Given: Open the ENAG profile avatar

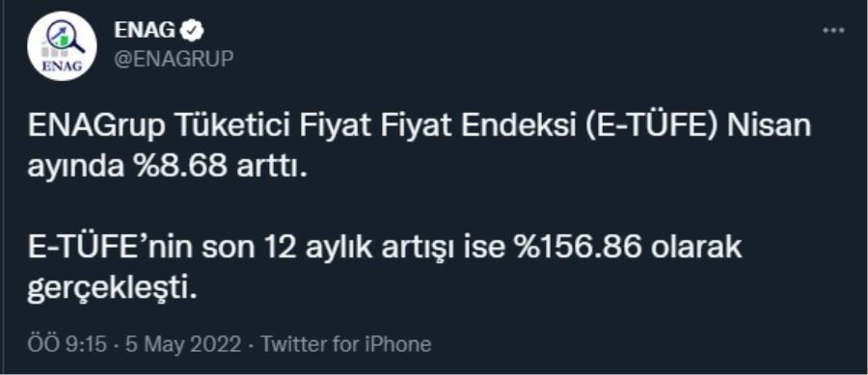Looking at the screenshot, I should coord(62,46).
